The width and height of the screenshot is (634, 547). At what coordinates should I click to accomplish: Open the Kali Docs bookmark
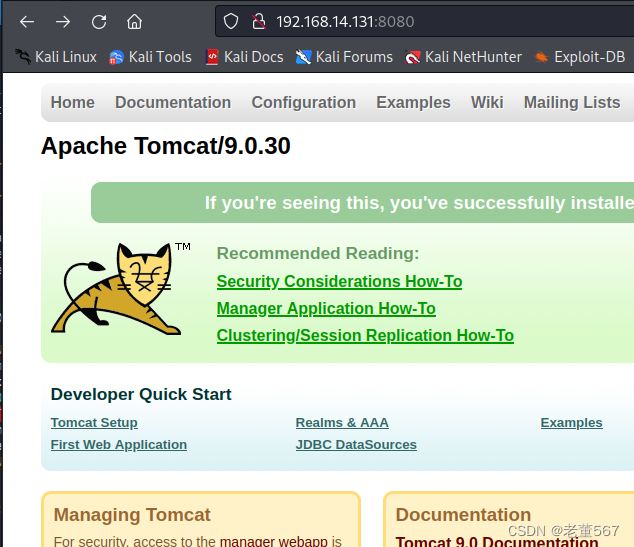click(244, 57)
